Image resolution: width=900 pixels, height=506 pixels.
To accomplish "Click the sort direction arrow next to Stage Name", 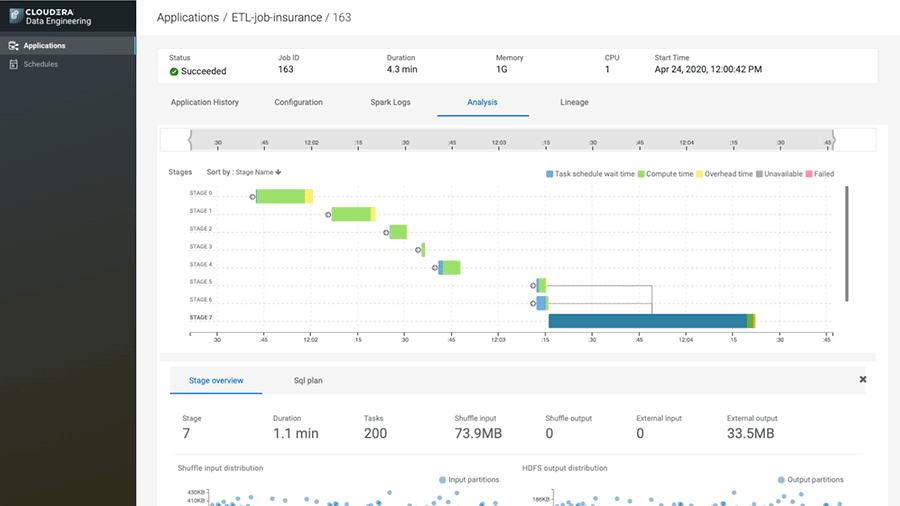I will click(278, 172).
